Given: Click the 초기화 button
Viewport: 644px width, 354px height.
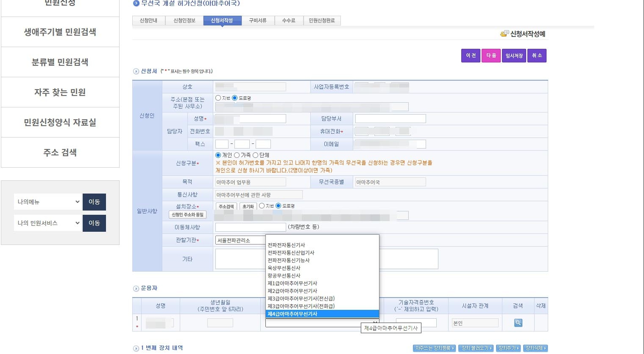Looking at the screenshot, I should pyautogui.click(x=248, y=206).
